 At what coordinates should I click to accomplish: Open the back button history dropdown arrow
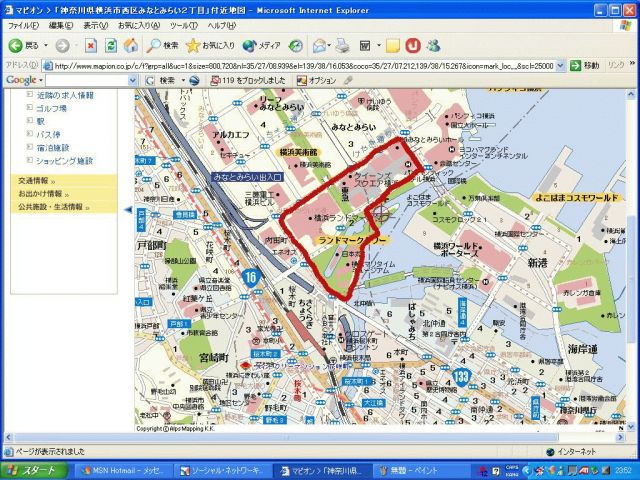(x=46, y=46)
